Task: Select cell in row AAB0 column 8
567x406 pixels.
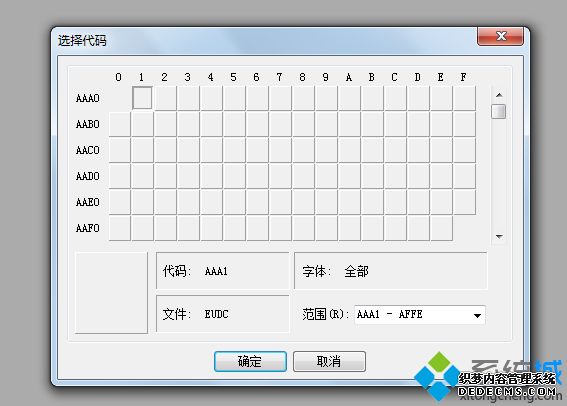Action: point(303,124)
